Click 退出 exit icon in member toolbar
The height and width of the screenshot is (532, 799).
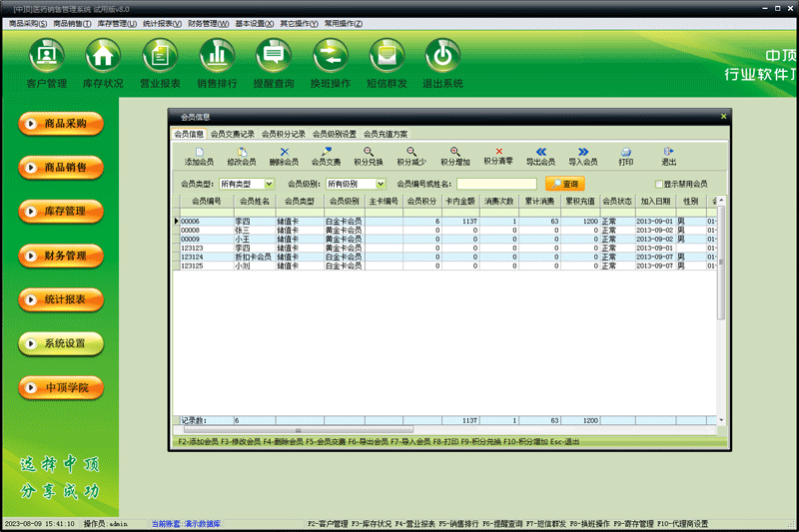(x=668, y=157)
